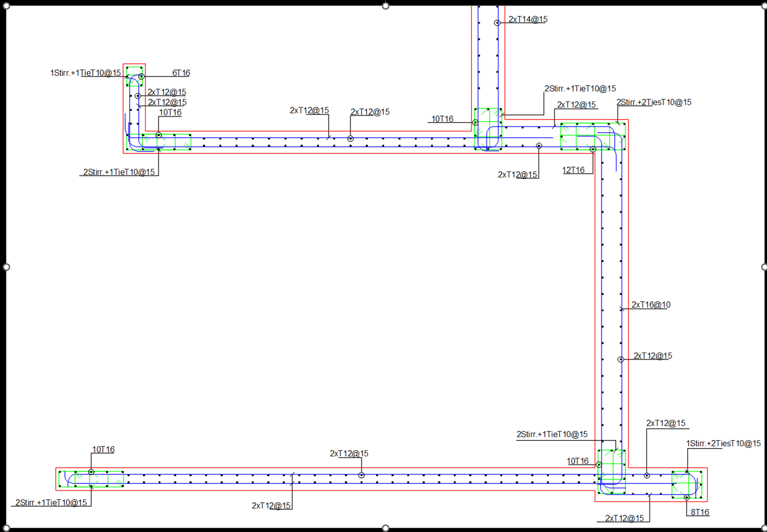
Task: Click the "2xT12@15" label directly beneath "2xT16@10"
Action: click(653, 356)
